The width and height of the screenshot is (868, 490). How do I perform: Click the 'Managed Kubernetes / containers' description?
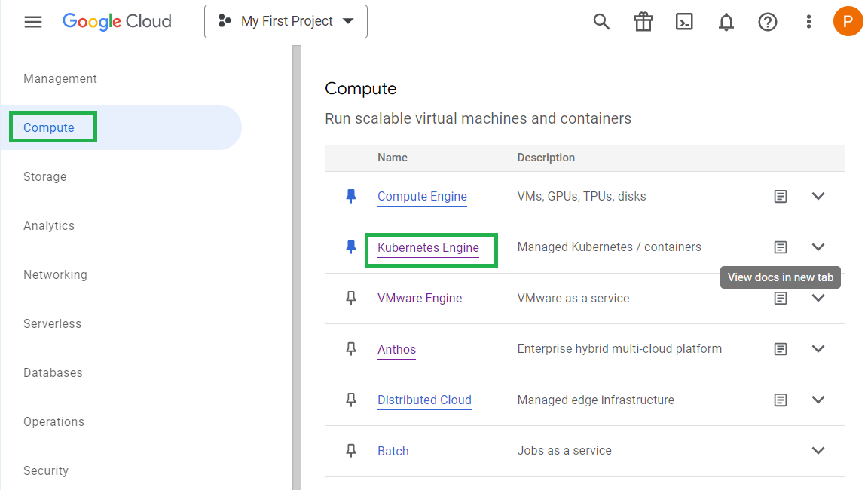609,247
